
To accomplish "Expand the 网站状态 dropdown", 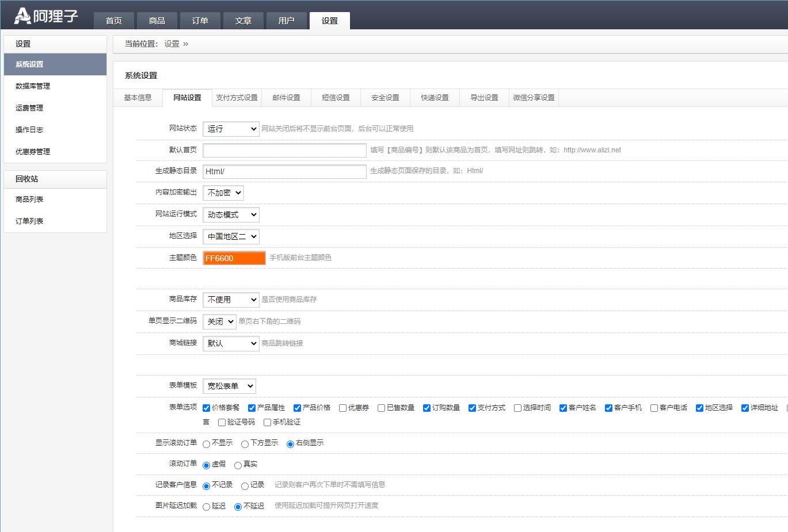I will pyautogui.click(x=231, y=129).
